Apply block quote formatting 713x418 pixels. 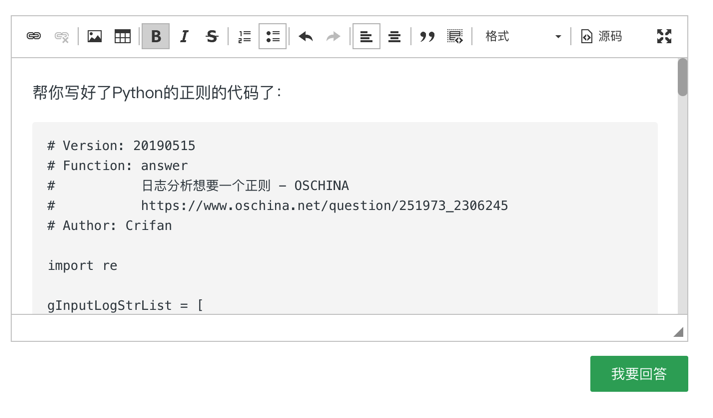[x=428, y=37]
